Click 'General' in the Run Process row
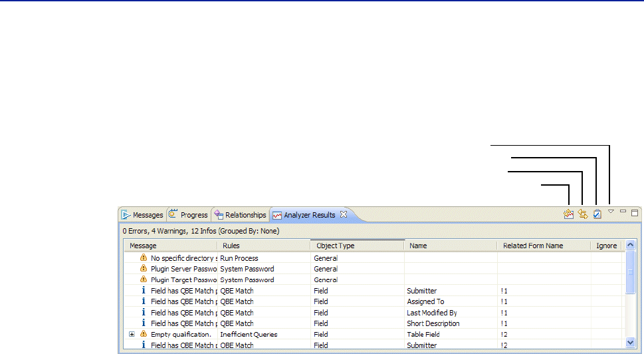Viewport: 644px width, 354px height. pyautogui.click(x=326, y=258)
